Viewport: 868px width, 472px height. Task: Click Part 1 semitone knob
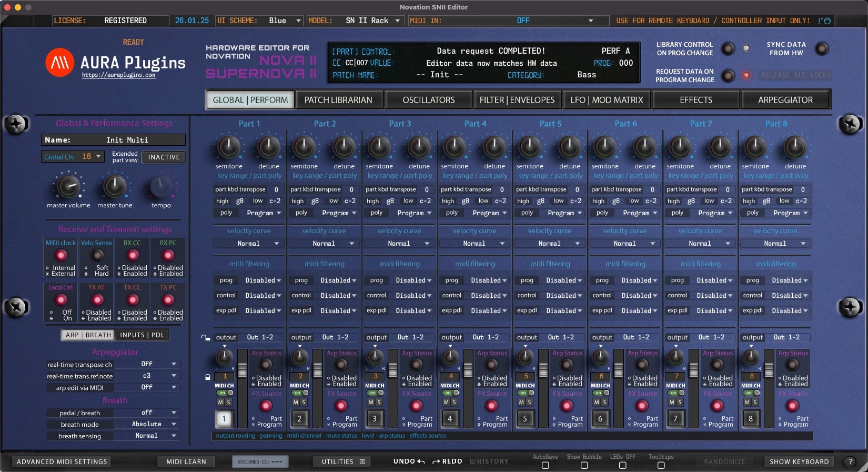click(229, 148)
